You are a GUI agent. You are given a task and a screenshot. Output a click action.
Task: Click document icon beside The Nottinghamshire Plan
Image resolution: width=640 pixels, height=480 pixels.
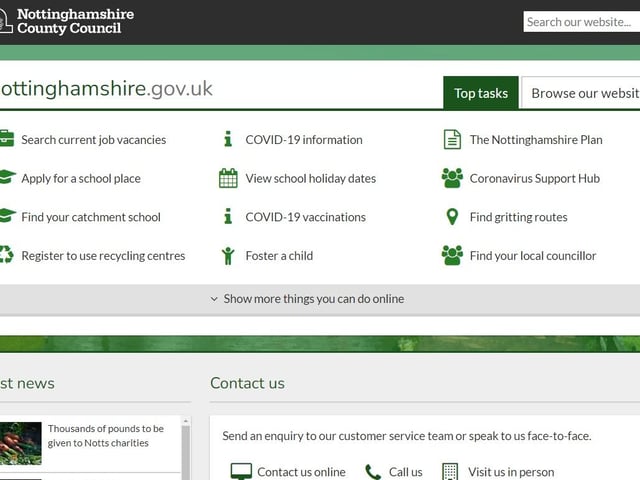[452, 139]
